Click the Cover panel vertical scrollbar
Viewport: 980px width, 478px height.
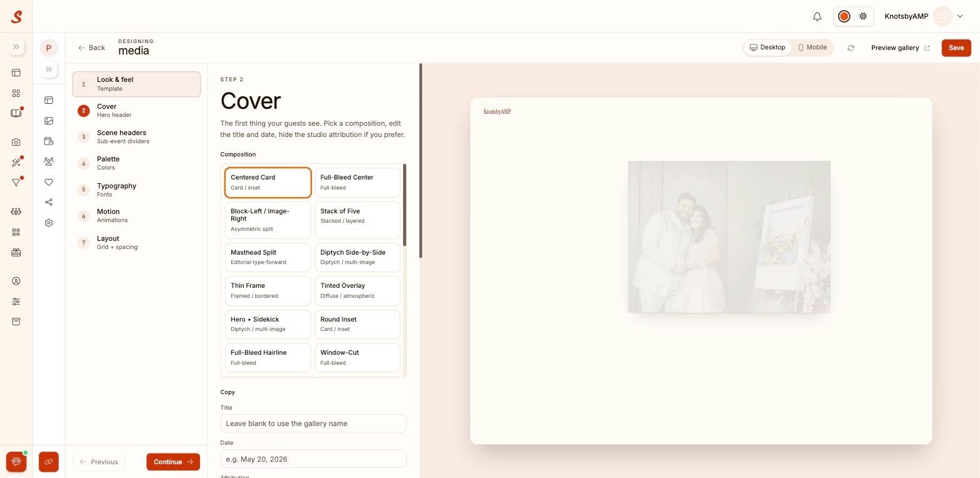(x=421, y=161)
